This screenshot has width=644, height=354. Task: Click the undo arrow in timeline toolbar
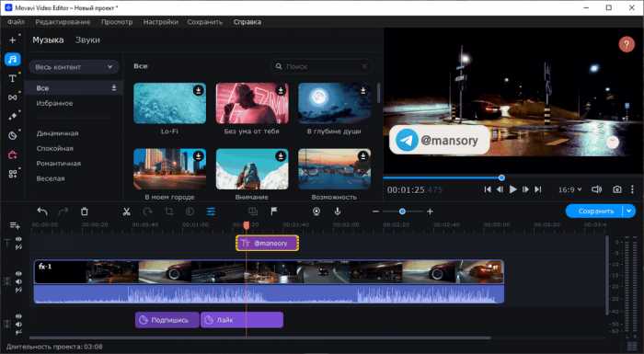pyautogui.click(x=42, y=211)
